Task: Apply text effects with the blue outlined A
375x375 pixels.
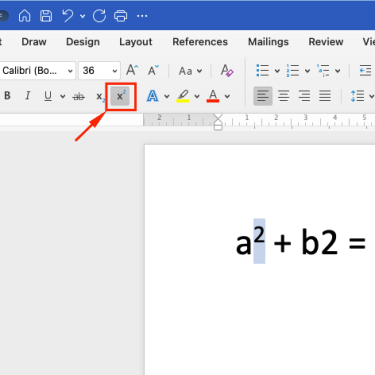Action: (152, 96)
